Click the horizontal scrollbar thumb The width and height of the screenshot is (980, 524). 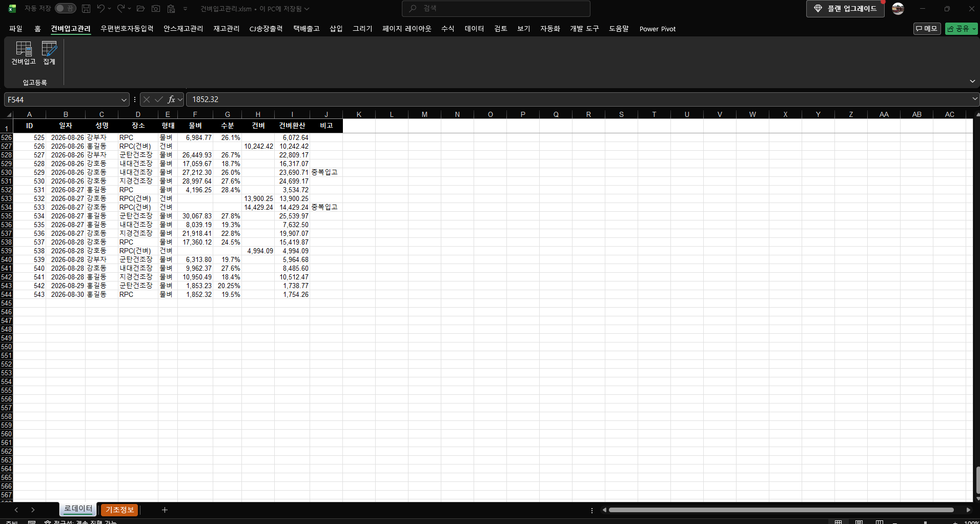tap(781, 510)
